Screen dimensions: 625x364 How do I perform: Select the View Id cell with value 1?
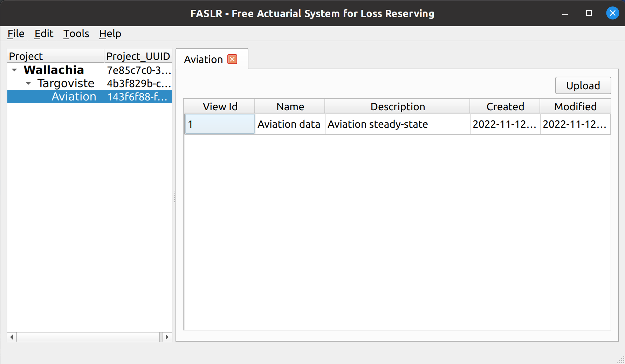click(x=220, y=124)
